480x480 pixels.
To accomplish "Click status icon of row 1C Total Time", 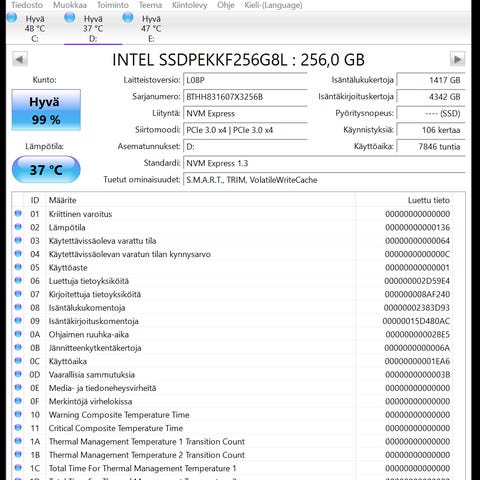I will point(18,468).
